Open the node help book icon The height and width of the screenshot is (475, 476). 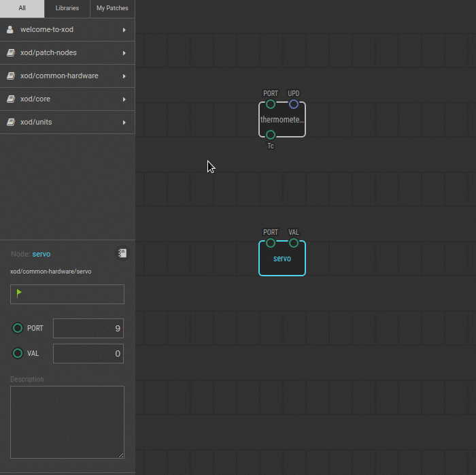pos(122,253)
